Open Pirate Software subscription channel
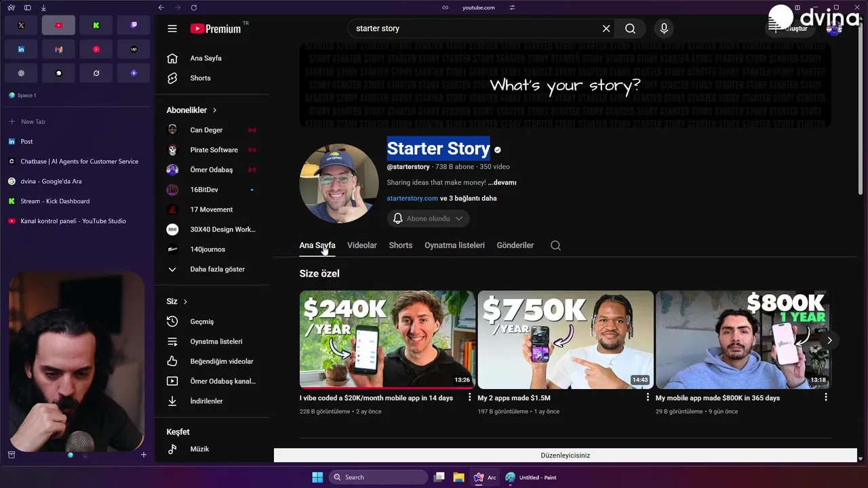868x488 pixels. click(x=214, y=150)
